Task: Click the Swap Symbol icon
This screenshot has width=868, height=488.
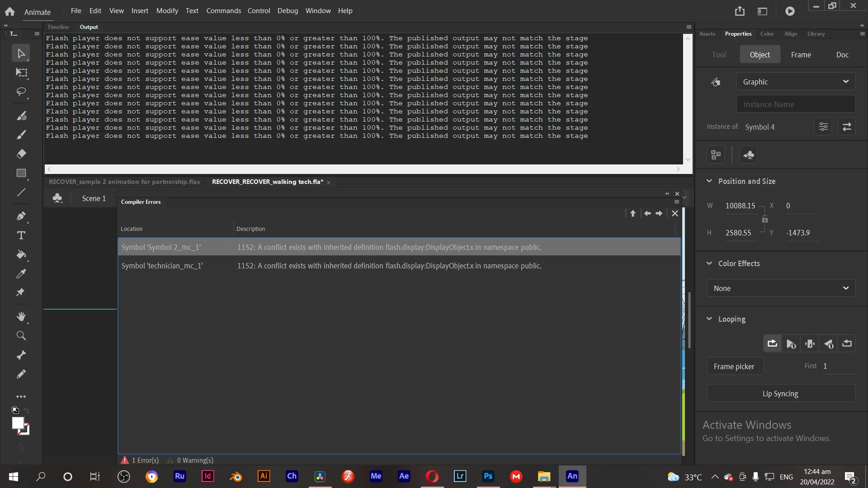Action: 847,127
